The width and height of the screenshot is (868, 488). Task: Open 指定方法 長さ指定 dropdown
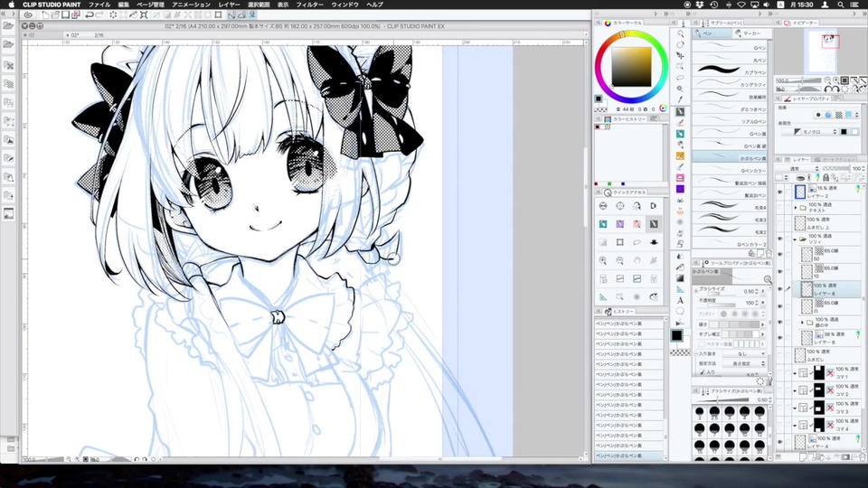pos(744,363)
